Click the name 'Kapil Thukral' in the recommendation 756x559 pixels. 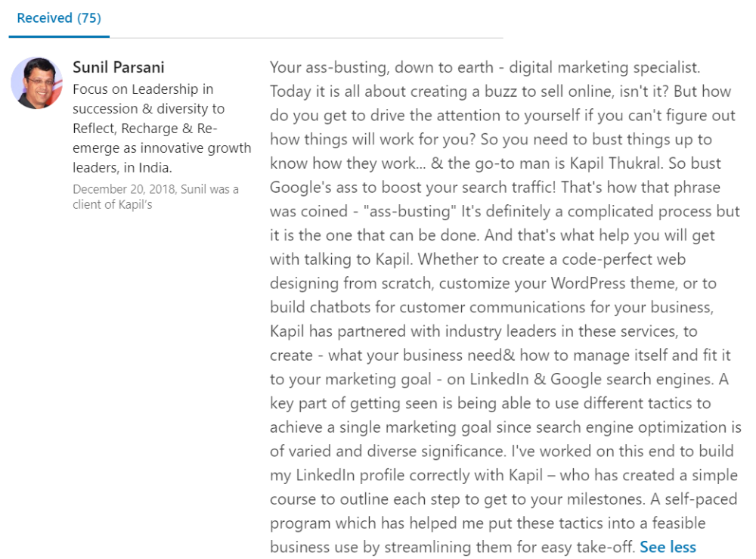click(615, 163)
